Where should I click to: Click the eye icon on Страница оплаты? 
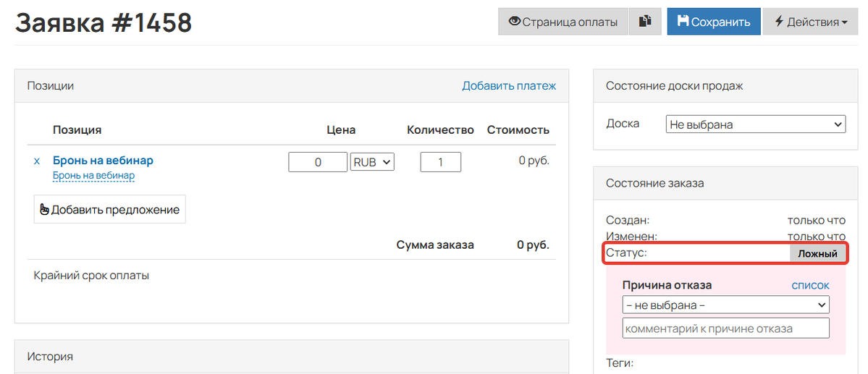(x=515, y=22)
